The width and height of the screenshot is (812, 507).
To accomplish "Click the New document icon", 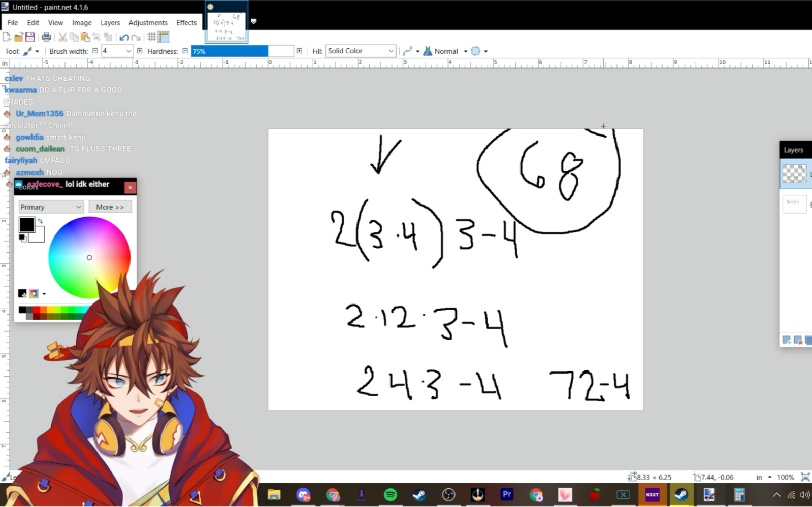I will [7, 37].
